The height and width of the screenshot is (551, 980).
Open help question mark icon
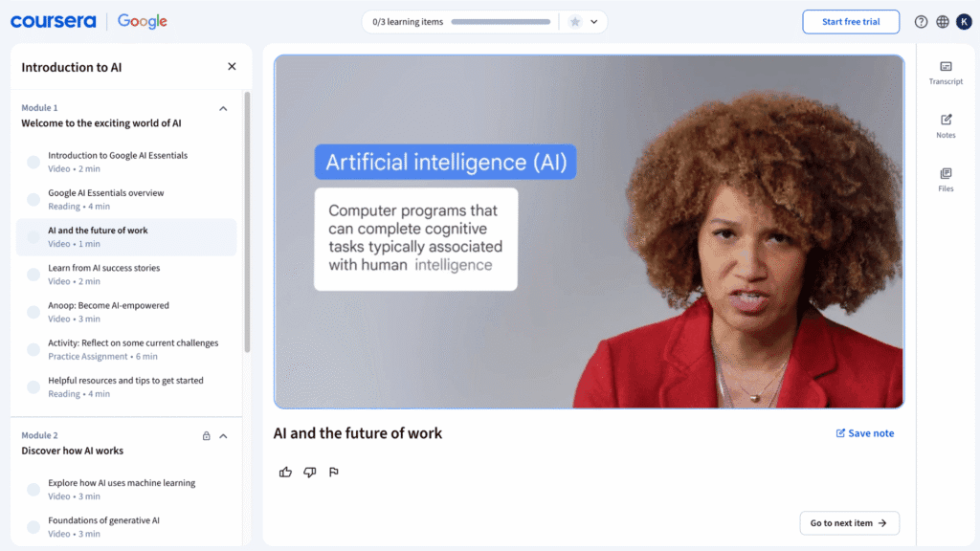[921, 22]
